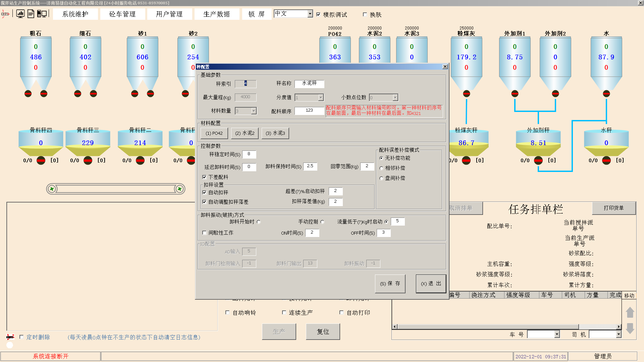Click the red arrow logo icon in toolbar
Viewport: 644px width, 362px height.
[x=5, y=14]
